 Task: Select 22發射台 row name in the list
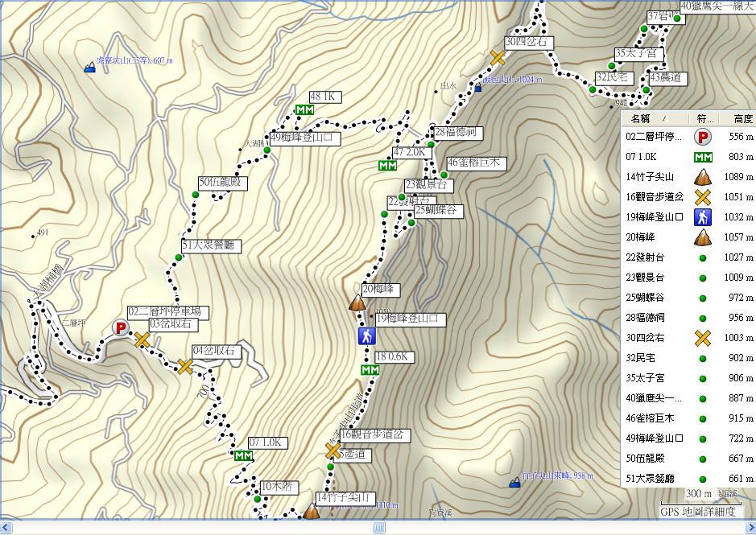tap(645, 257)
